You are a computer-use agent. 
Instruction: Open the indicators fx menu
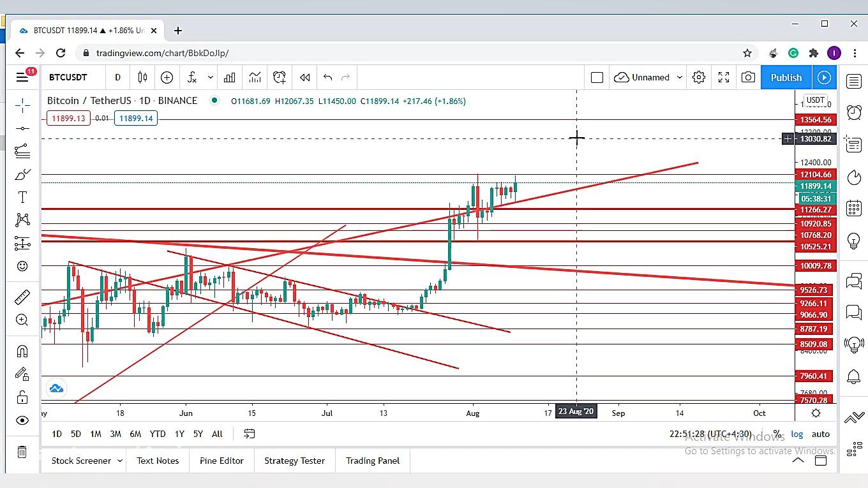[x=191, y=77]
